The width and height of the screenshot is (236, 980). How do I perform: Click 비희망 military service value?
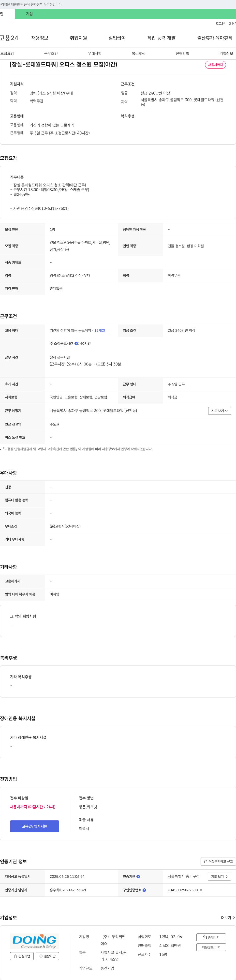55,594
